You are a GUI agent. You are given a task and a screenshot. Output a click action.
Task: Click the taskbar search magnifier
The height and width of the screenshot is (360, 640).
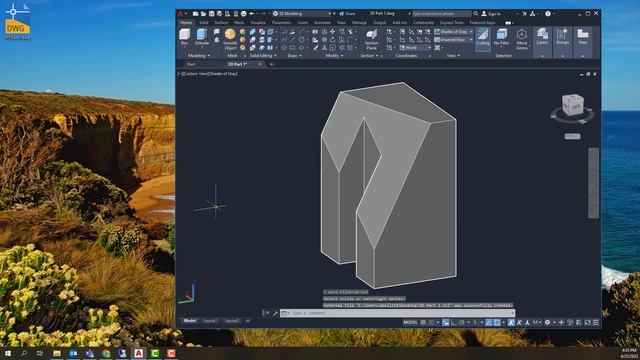click(24, 353)
